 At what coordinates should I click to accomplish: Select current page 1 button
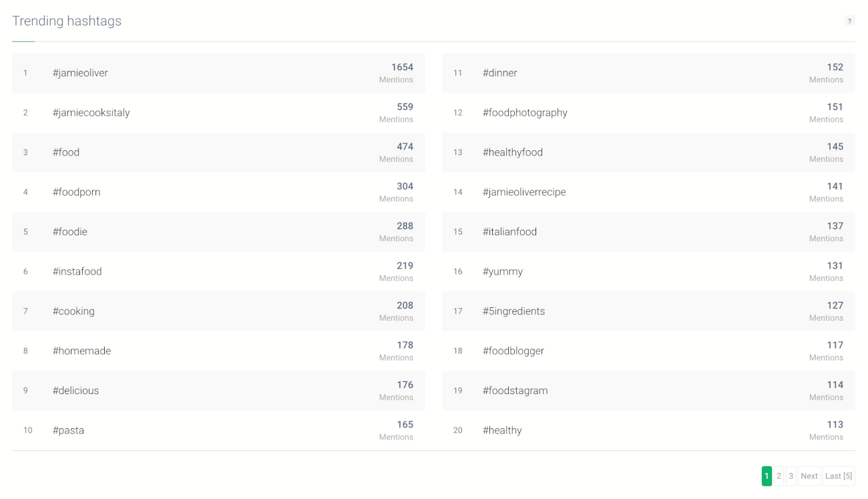click(767, 476)
